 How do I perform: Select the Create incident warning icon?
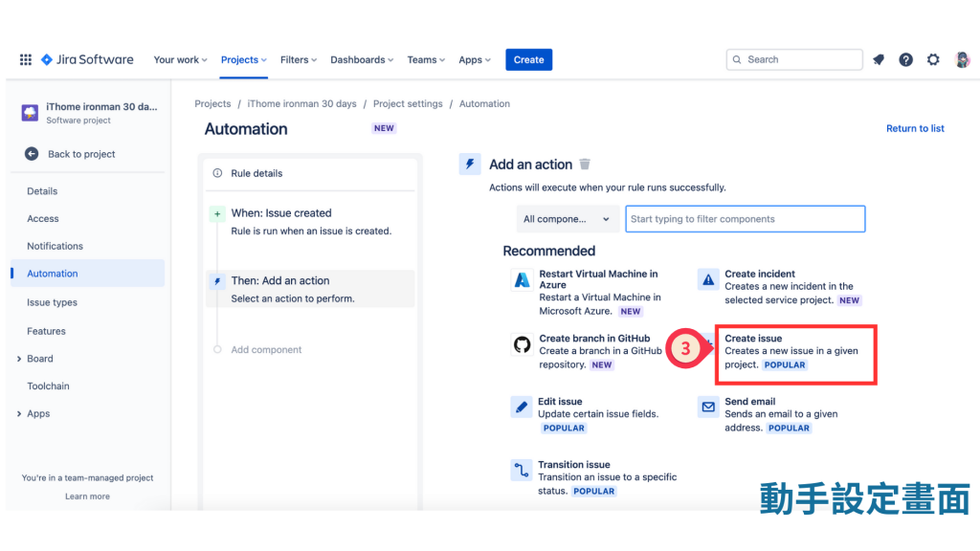pyautogui.click(x=707, y=279)
